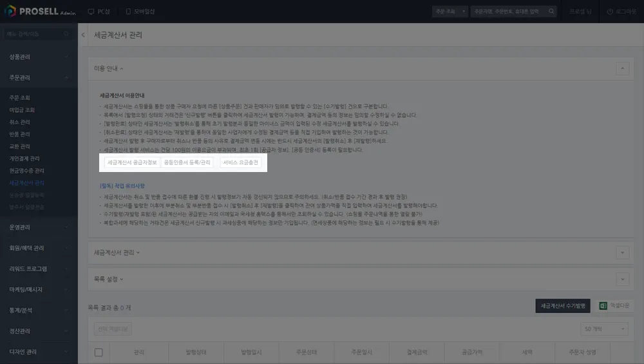Collapse 이용 안내 panel with arrow button
Screen dimensions: 644x364
pos(622,68)
